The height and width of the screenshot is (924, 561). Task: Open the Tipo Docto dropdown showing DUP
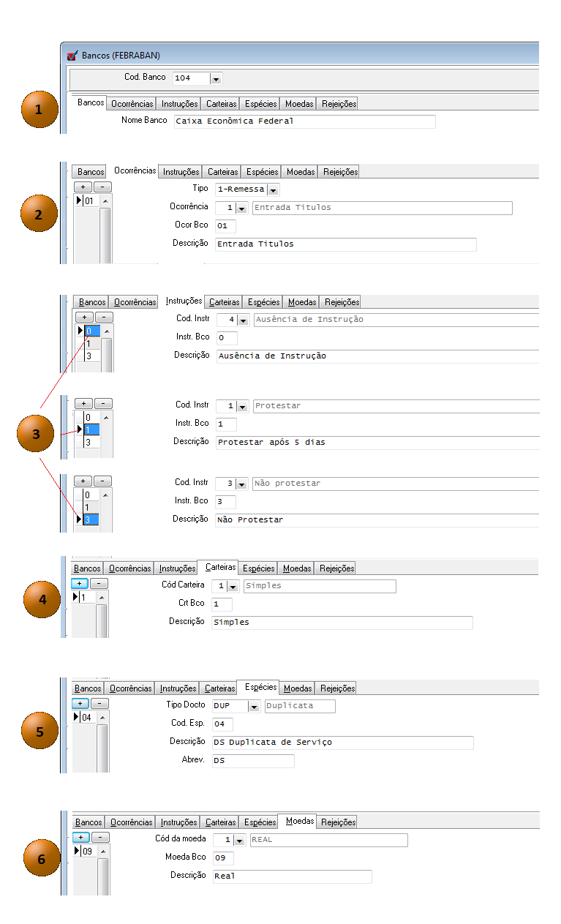pyautogui.click(x=254, y=707)
